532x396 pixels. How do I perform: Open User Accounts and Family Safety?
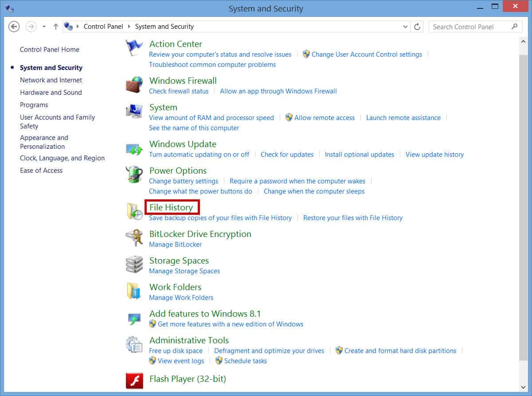click(x=58, y=122)
